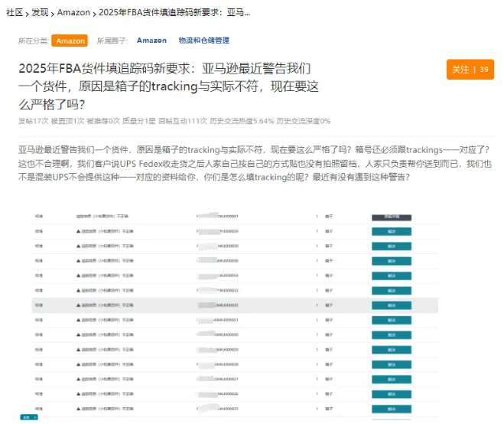Click the warning triangle in the highlighted 000032 row
The height and width of the screenshot is (424, 504).
pyautogui.click(x=79, y=305)
